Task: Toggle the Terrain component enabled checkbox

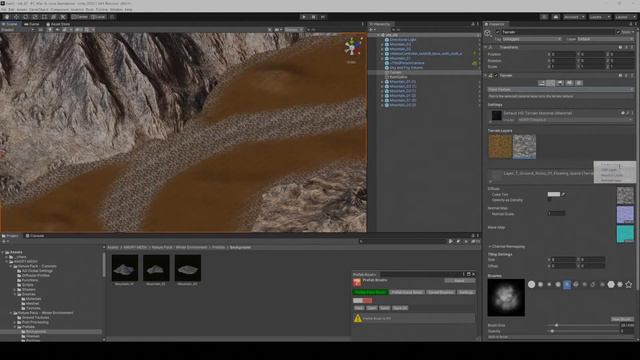Action: [496, 76]
